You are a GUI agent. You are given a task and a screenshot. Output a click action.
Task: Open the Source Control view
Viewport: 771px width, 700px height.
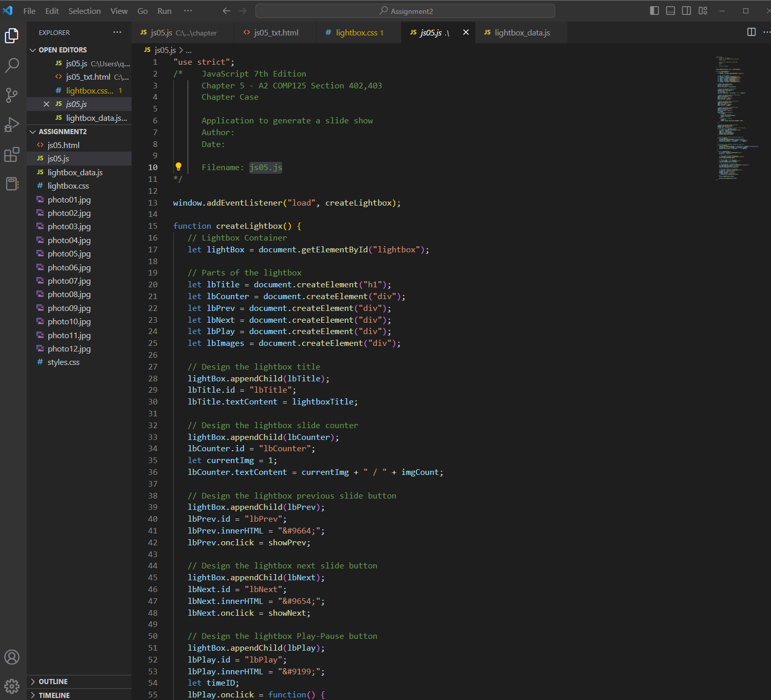[12, 95]
